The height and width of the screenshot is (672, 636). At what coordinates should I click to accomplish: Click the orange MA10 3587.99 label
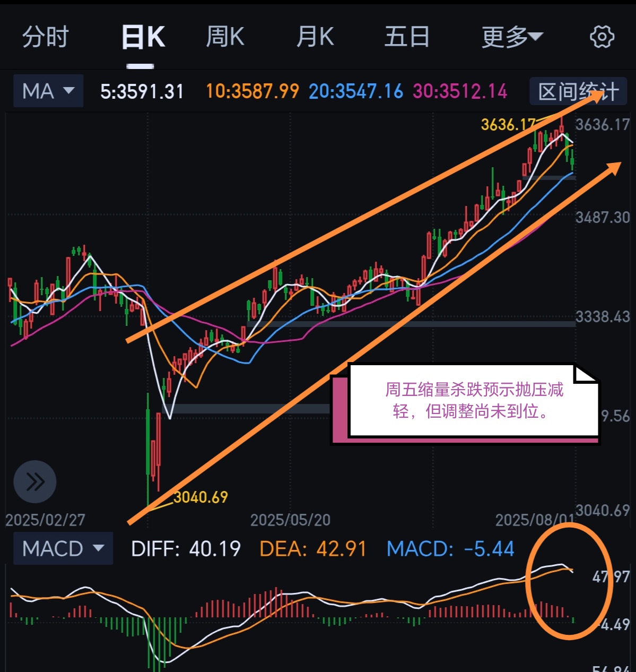[x=252, y=92]
